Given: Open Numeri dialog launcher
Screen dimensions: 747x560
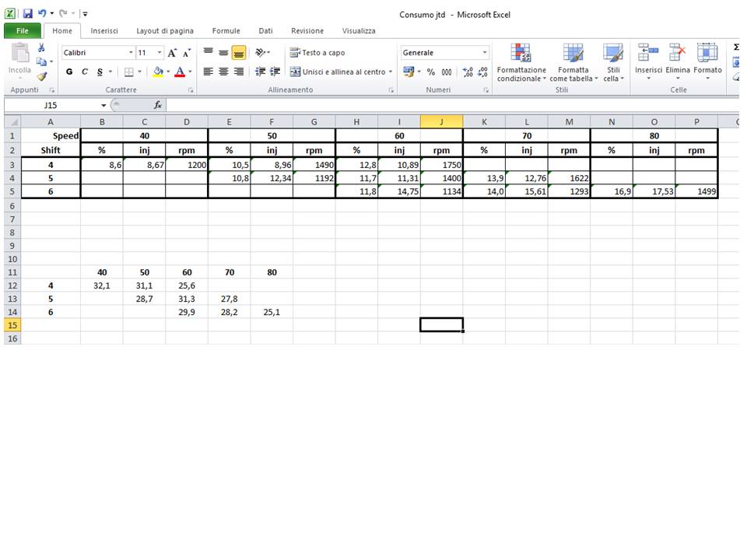Looking at the screenshot, I should pos(486,90).
